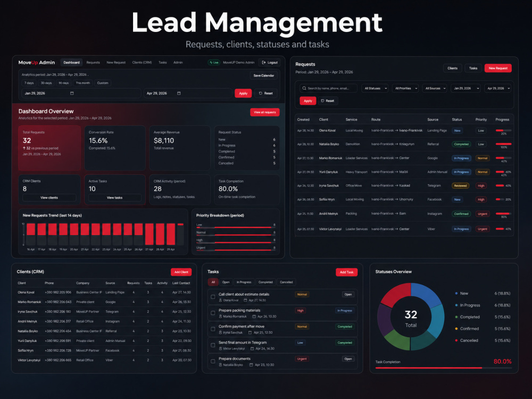Open the All Sources dropdown
Image resolution: width=532 pixels, height=399 pixels.
435,88
